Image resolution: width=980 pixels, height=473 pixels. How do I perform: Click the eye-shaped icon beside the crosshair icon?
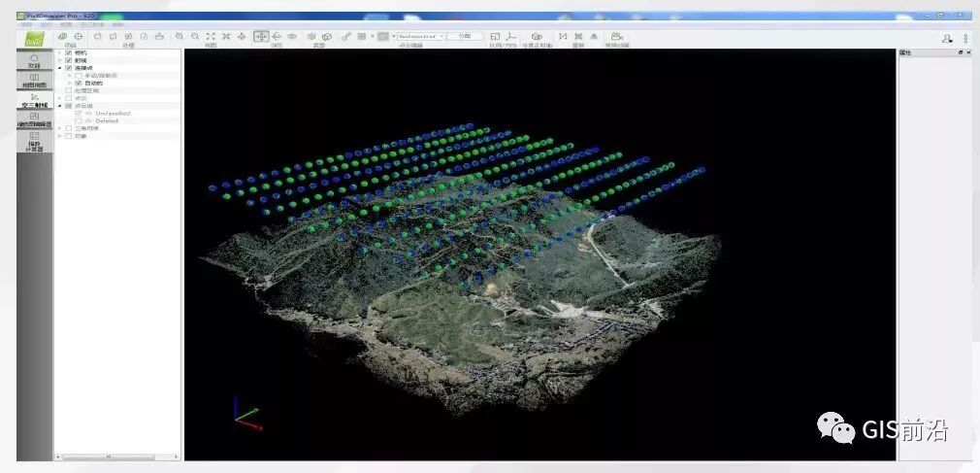pos(62,37)
